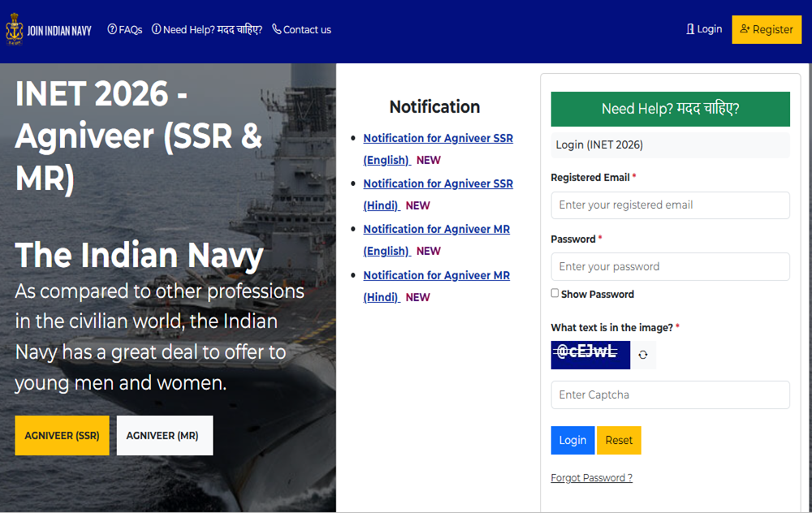Select the AGNIVEER (MR) button
Screen dimensions: 812x513
click(x=165, y=435)
